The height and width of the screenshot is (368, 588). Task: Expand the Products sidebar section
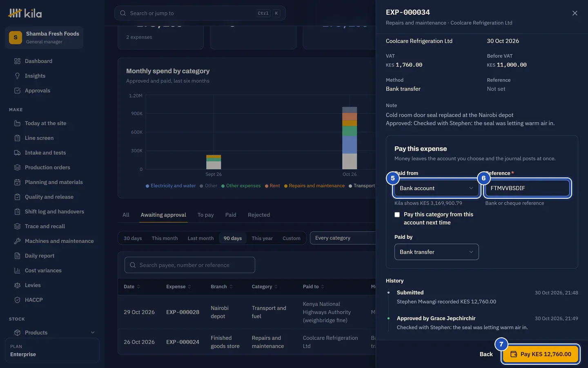click(93, 333)
